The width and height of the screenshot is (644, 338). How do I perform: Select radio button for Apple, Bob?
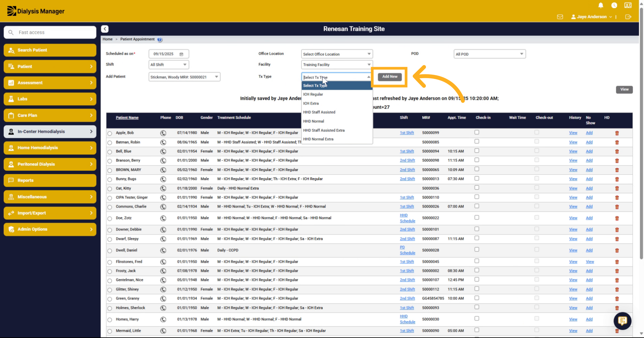point(110,133)
